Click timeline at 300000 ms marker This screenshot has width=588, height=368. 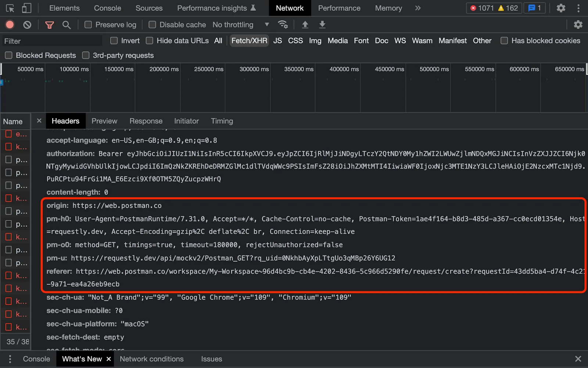(254, 69)
